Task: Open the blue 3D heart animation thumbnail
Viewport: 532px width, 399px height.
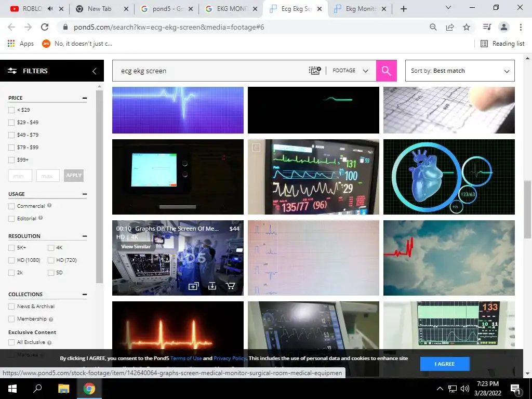Action: point(449,177)
